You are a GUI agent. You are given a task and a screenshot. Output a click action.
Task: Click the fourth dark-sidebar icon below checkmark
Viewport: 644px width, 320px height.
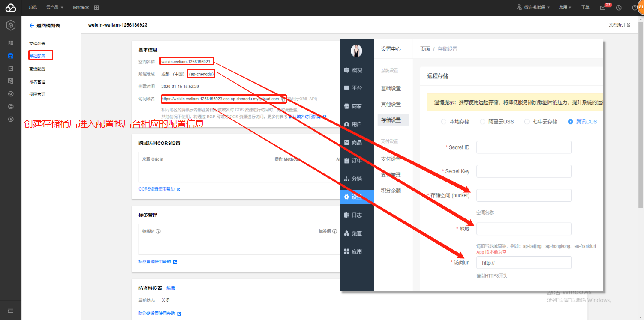11,81
